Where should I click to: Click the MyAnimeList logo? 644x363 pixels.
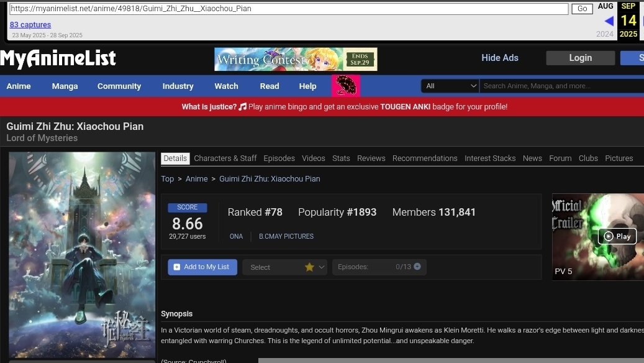[58, 58]
